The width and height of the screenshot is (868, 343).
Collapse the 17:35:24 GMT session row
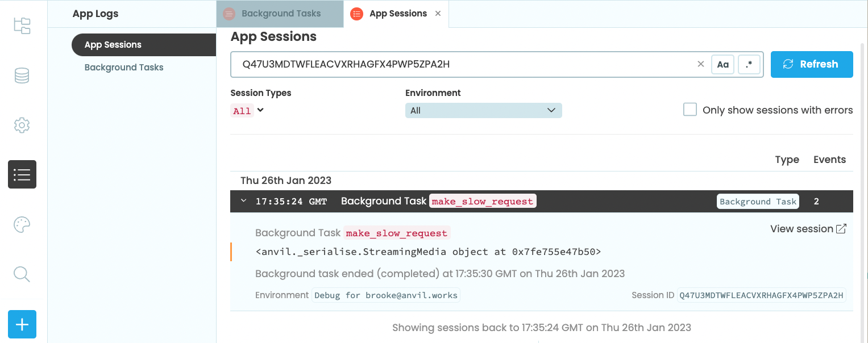(x=244, y=201)
